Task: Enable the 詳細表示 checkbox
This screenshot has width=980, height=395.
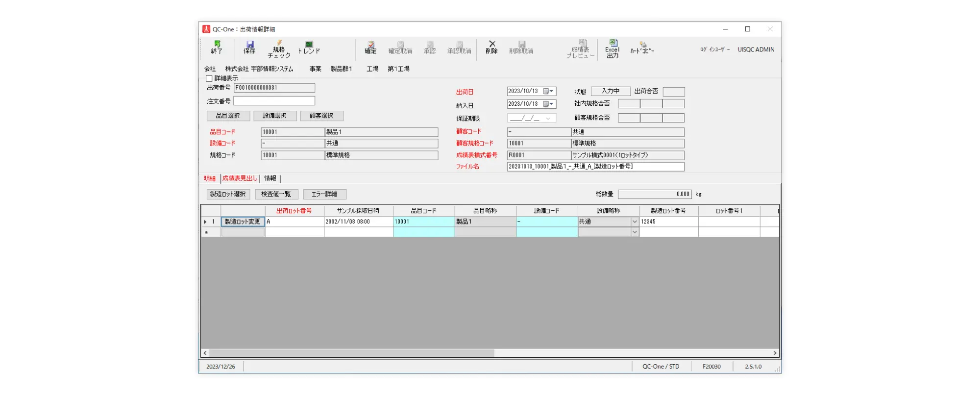Action: pyautogui.click(x=209, y=78)
